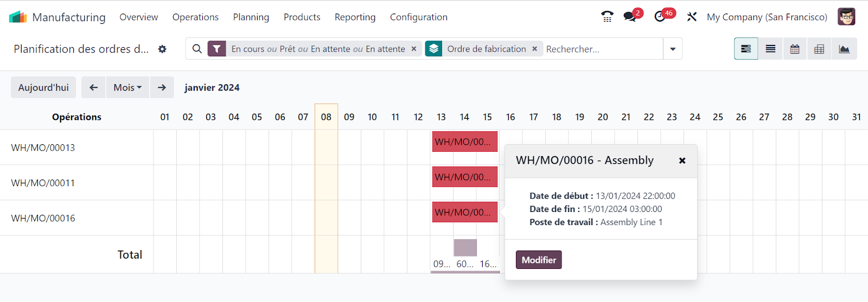Switch to calendar view
This screenshot has height=302, width=868.
click(795, 49)
